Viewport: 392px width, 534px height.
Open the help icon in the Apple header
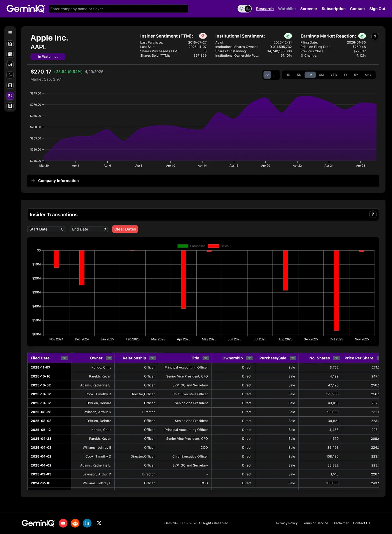pos(375,36)
